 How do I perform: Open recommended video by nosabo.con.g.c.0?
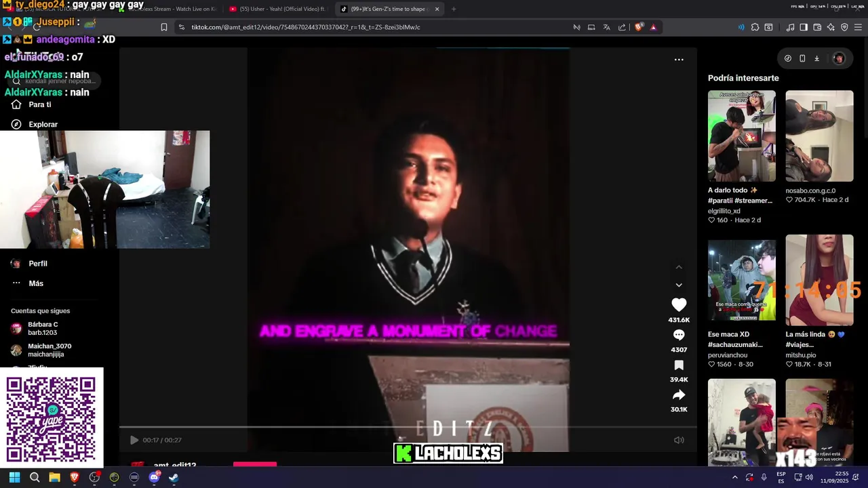(819, 136)
